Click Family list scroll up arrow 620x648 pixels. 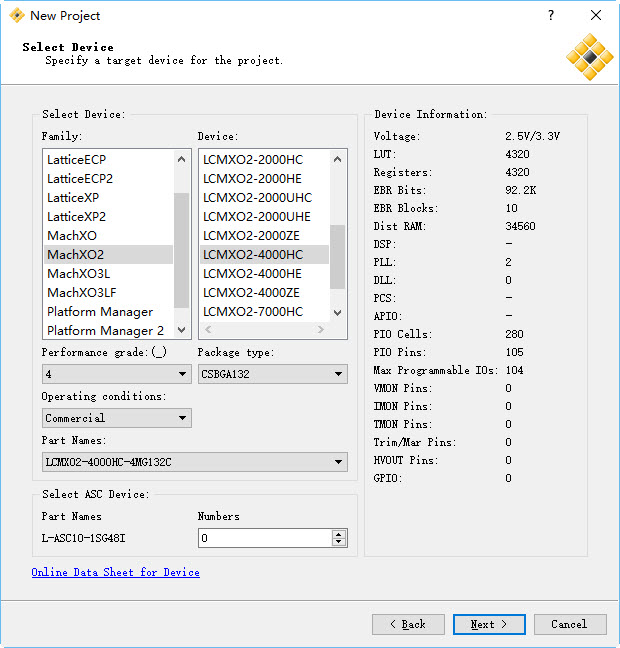point(181,159)
